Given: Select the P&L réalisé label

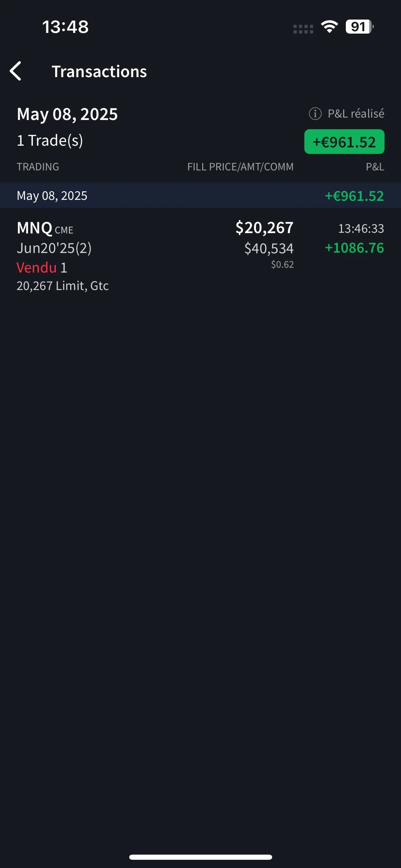Looking at the screenshot, I should point(356,113).
